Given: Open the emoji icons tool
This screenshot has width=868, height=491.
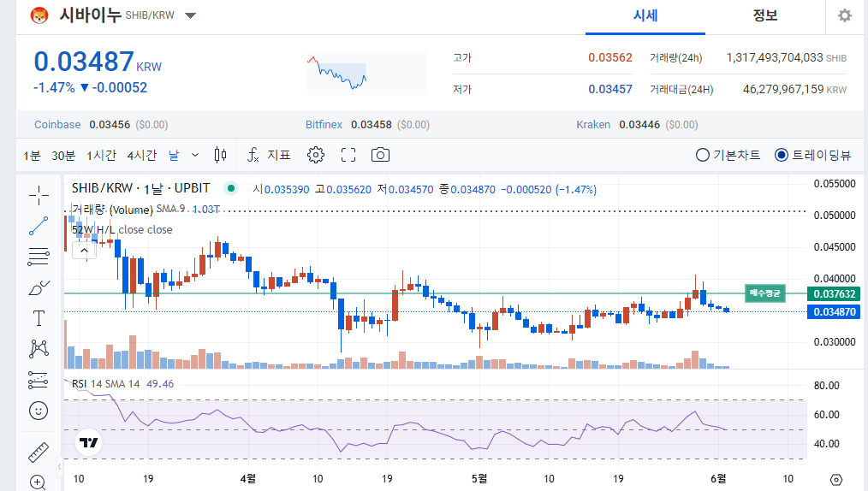Looking at the screenshot, I should 39,411.
